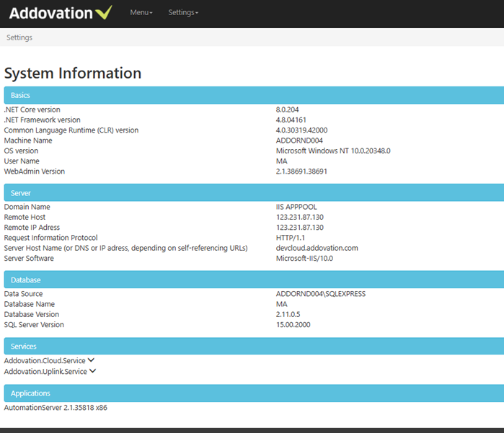The width and height of the screenshot is (504, 433).
Task: Click the Addovation.Uplink.Service label
Action: (x=45, y=371)
